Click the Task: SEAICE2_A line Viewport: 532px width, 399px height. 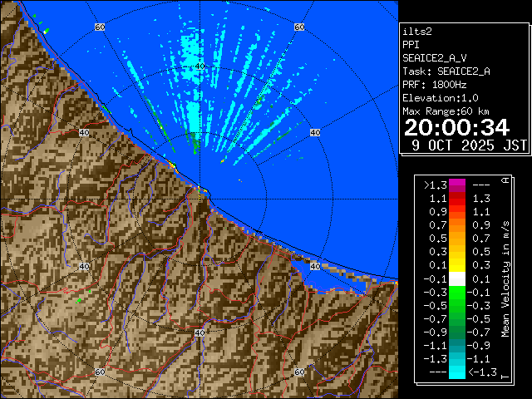pyautogui.click(x=446, y=71)
